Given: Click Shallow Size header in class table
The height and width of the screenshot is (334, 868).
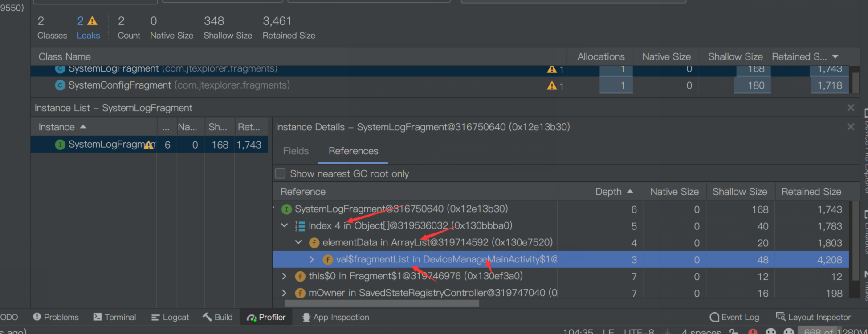Looking at the screenshot, I should 735,57.
